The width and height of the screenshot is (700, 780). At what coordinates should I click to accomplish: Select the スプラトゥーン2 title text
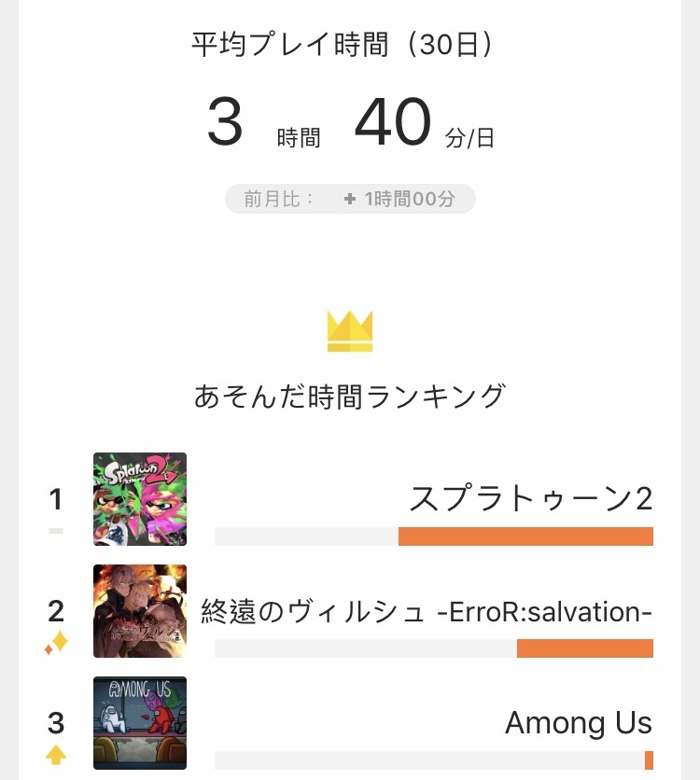530,498
